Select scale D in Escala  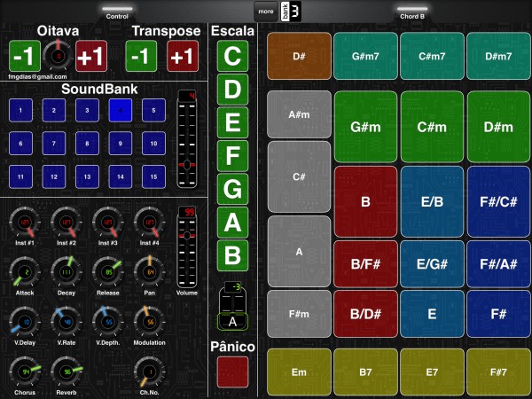tap(232, 90)
